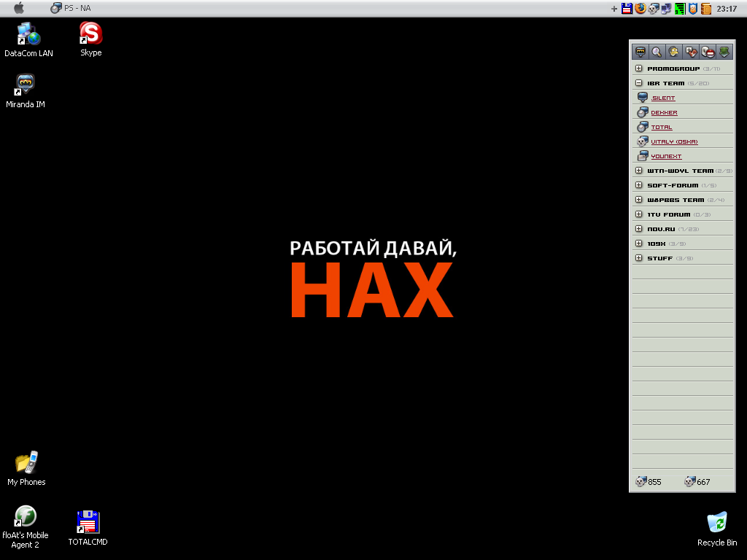Click the firewall shield icon in system tray
Screen dimensions: 747x560
point(693,9)
